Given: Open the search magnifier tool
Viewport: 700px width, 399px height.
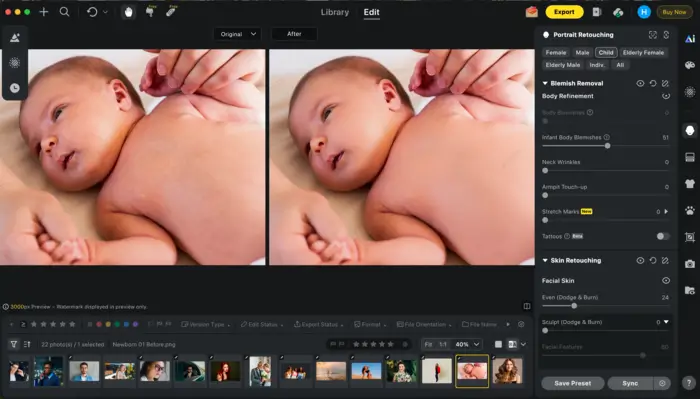Looking at the screenshot, I should [64, 12].
